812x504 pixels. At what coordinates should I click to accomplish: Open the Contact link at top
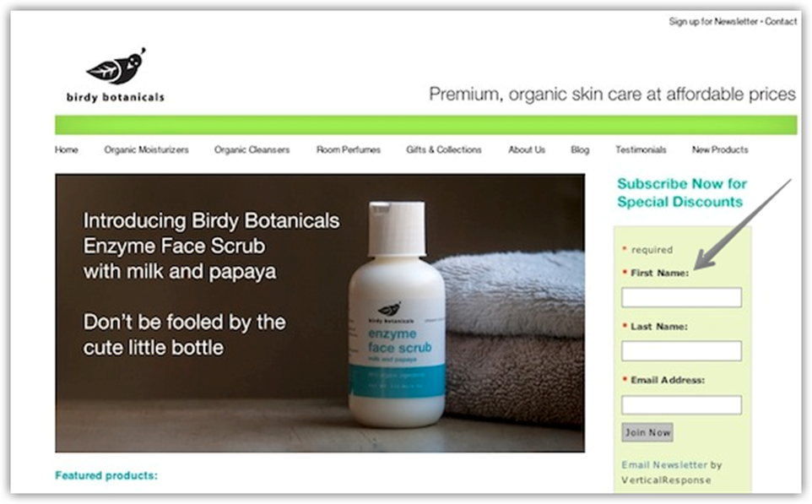[x=781, y=21]
